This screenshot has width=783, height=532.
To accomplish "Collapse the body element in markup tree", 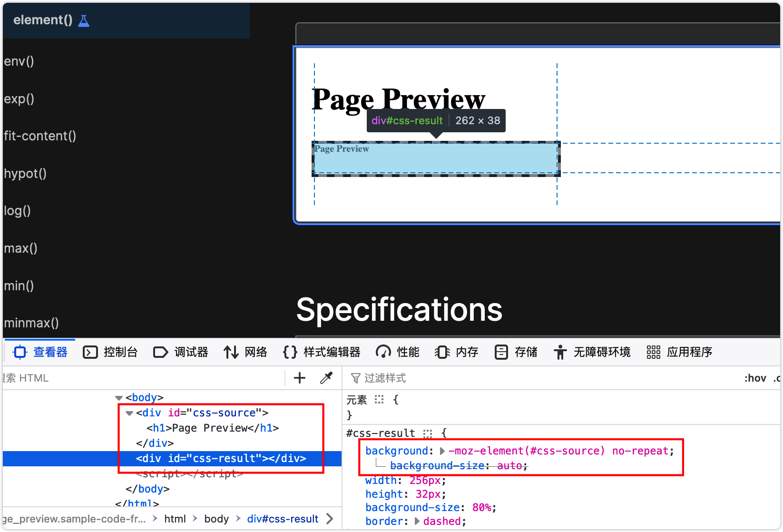I will (119, 398).
